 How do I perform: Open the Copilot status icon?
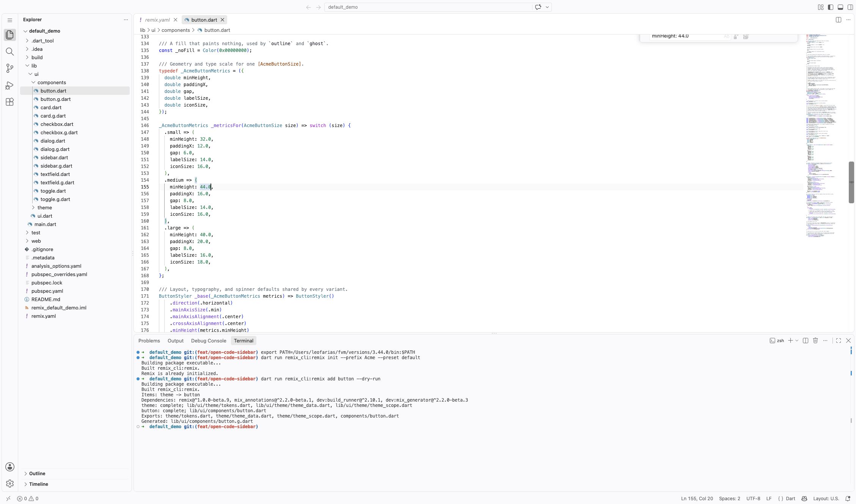click(804, 499)
